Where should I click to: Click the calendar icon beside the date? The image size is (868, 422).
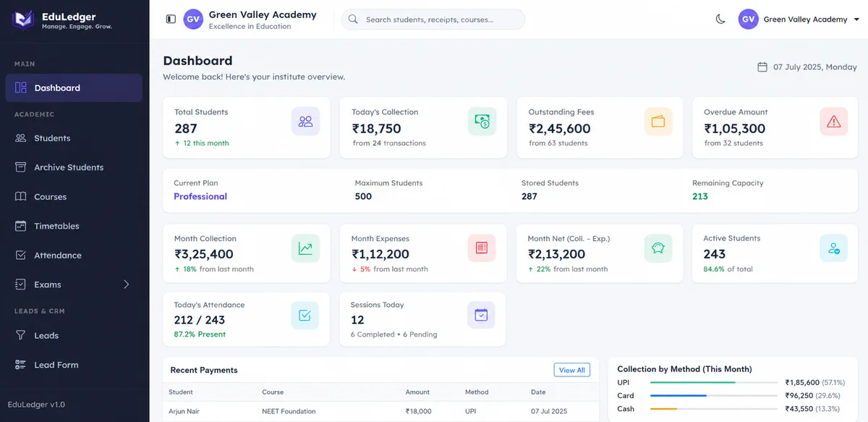762,67
